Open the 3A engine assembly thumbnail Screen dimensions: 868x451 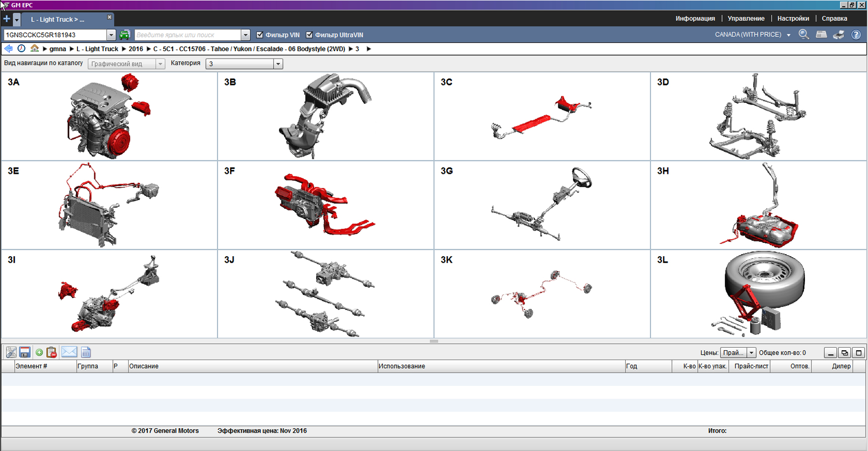[x=109, y=116]
